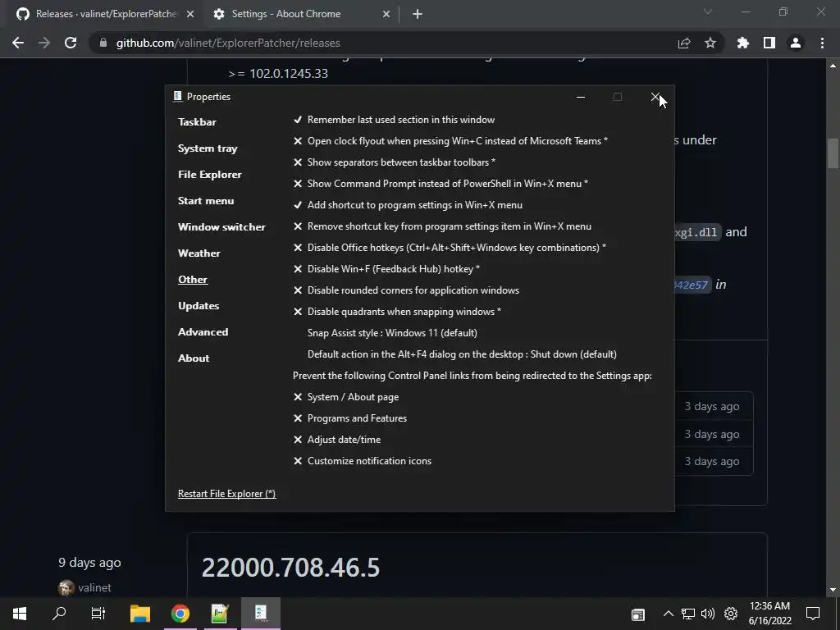The width and height of the screenshot is (840, 630).
Task: Toggle Chrome side panel icon
Action: 769,43
